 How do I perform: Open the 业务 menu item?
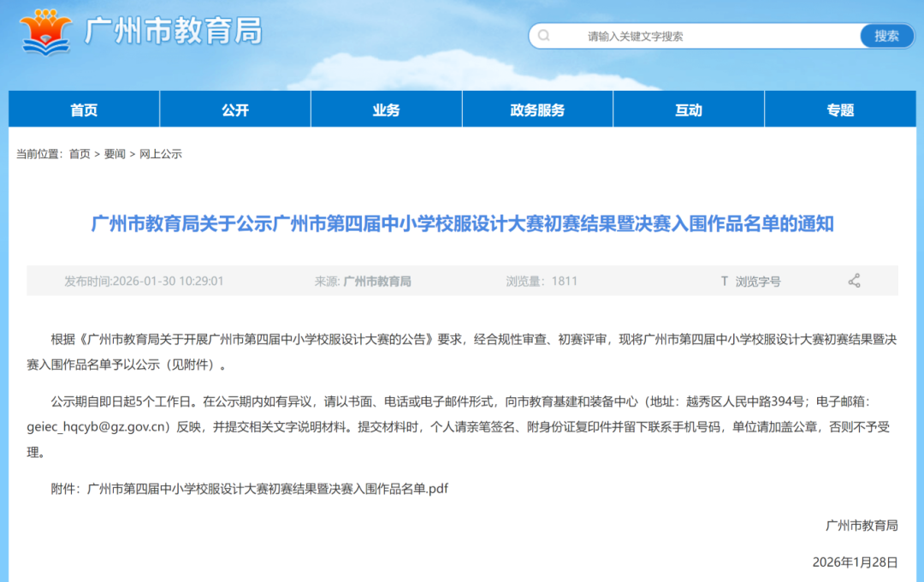click(x=386, y=109)
